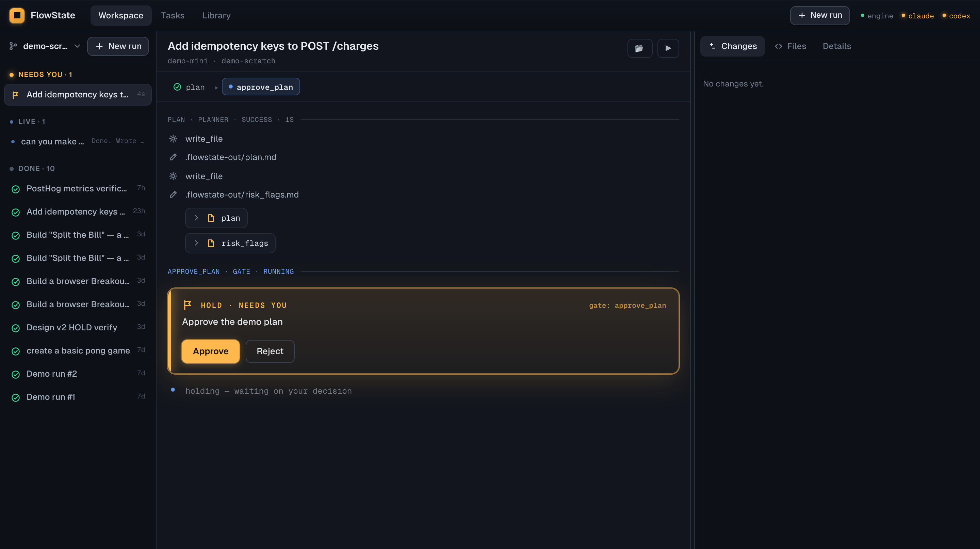Click the check icon beside Design v2 HOLD verify

point(16,328)
